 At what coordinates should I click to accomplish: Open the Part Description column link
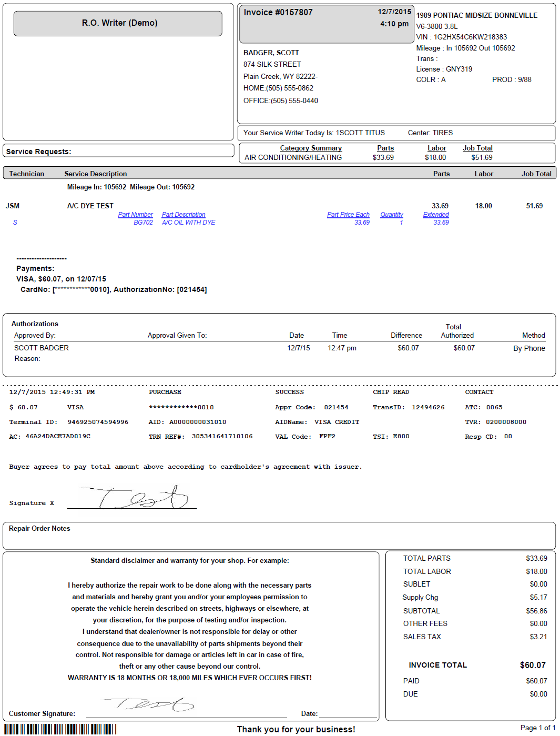tap(184, 214)
